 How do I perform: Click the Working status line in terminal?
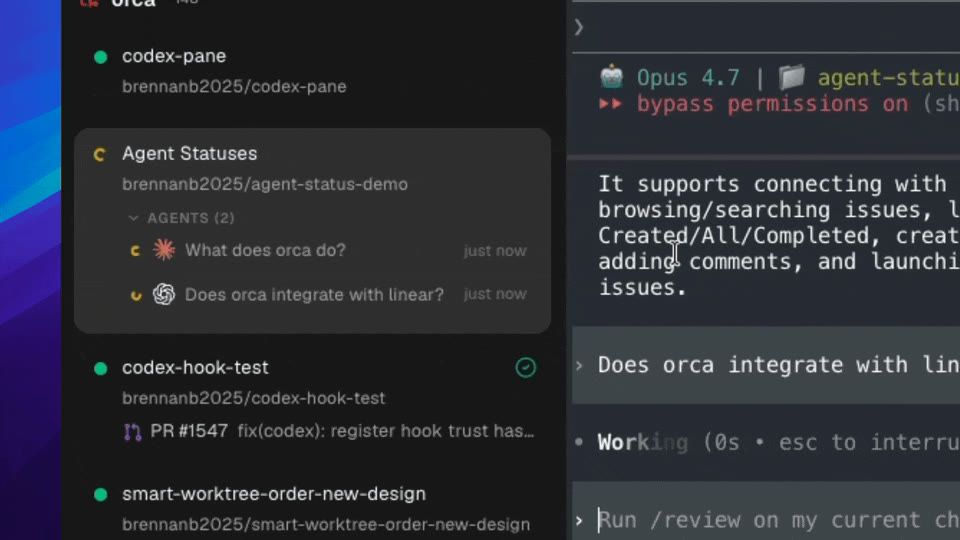[x=766, y=442]
